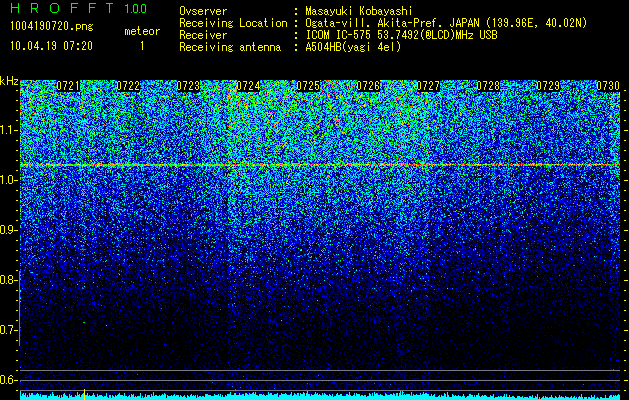Click the 0726 time marker
The image size is (629, 400).
368,86
